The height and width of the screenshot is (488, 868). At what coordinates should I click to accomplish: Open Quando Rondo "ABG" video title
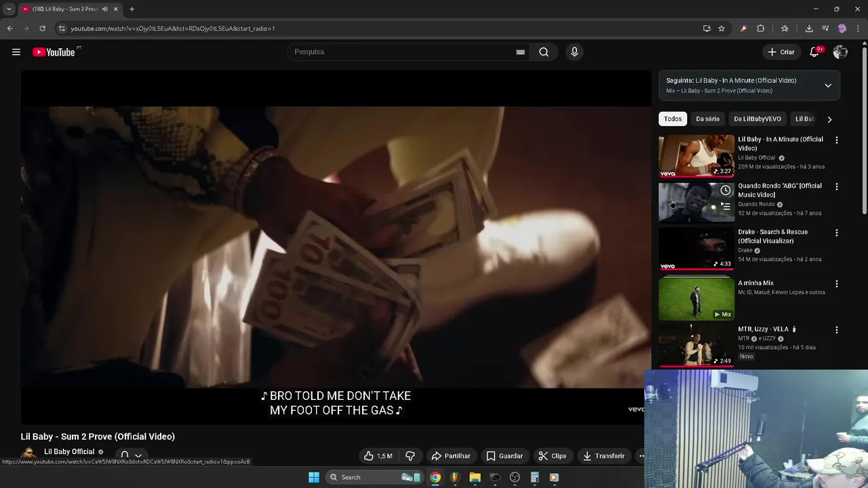coord(780,190)
